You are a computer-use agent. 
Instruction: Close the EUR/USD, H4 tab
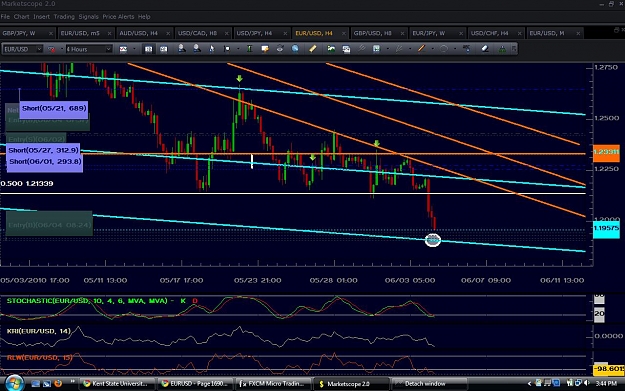click(x=344, y=33)
